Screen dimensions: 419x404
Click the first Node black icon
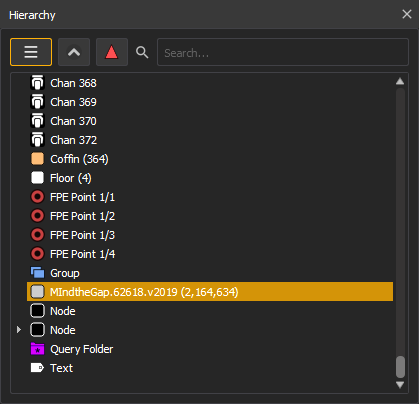pyautogui.click(x=37, y=311)
